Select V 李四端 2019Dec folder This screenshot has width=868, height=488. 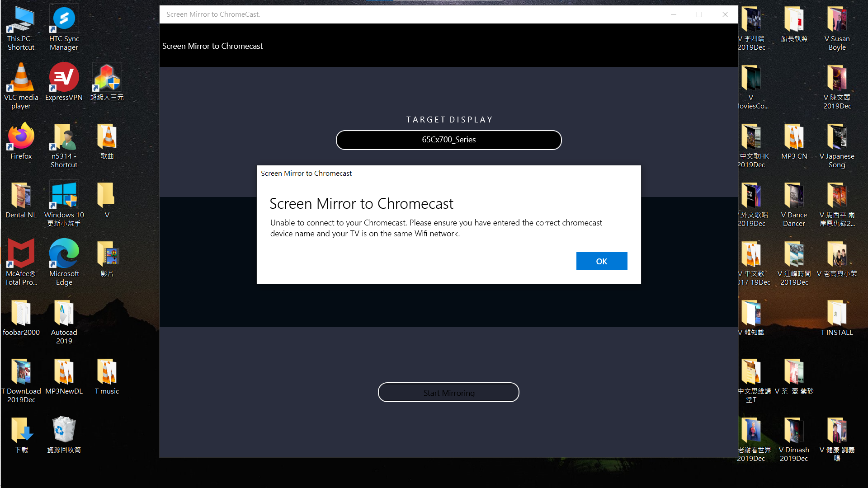tap(752, 28)
